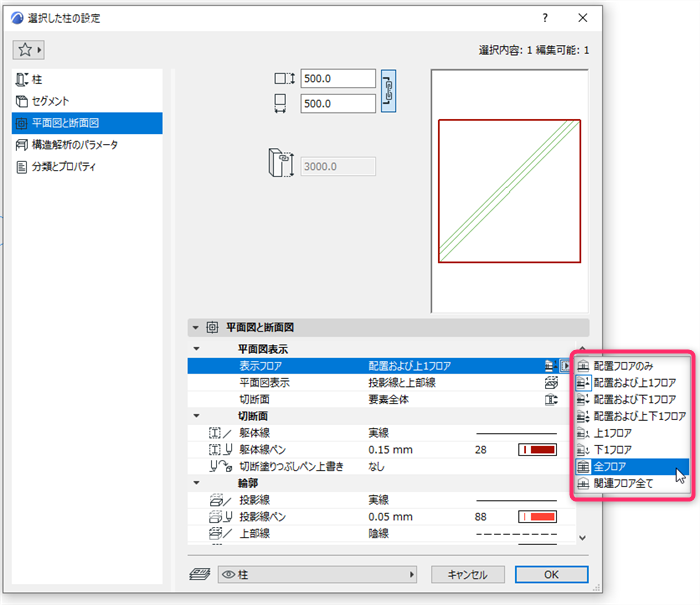This screenshot has height=605, width=700.
Task: Click the help question mark button
Action: point(545,18)
